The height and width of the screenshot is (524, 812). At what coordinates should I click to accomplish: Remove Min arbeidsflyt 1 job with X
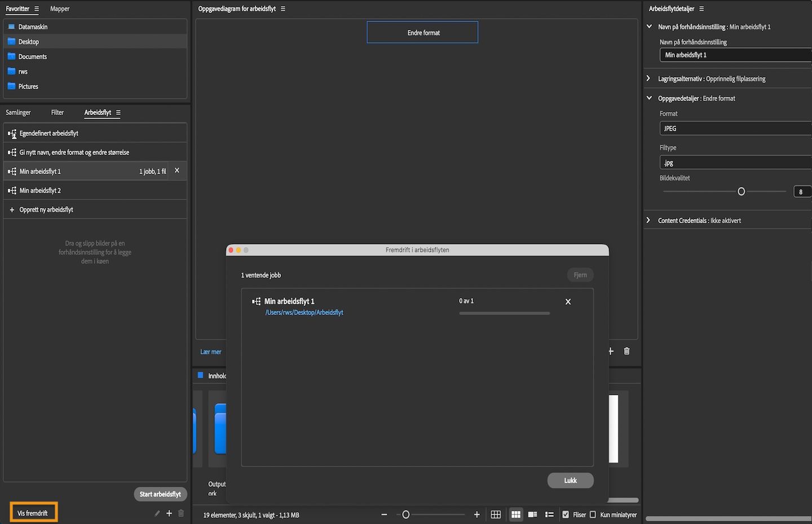pyautogui.click(x=177, y=170)
